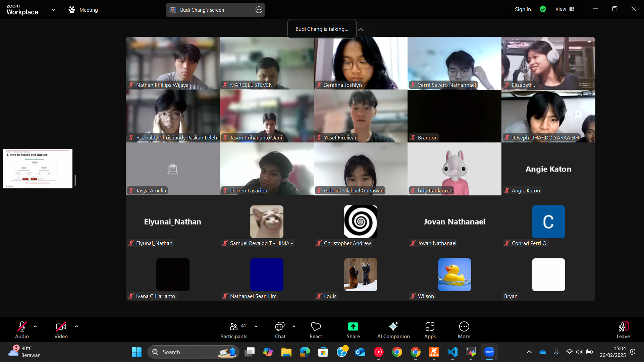Unmute microphone with Audio button
The image size is (644, 362).
[22, 330]
